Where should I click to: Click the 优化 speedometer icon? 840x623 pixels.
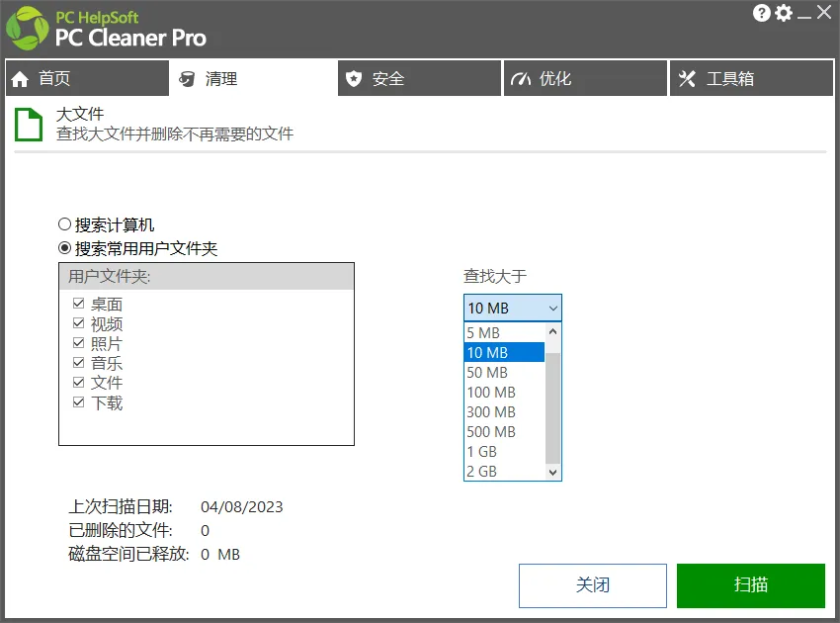[x=520, y=79]
